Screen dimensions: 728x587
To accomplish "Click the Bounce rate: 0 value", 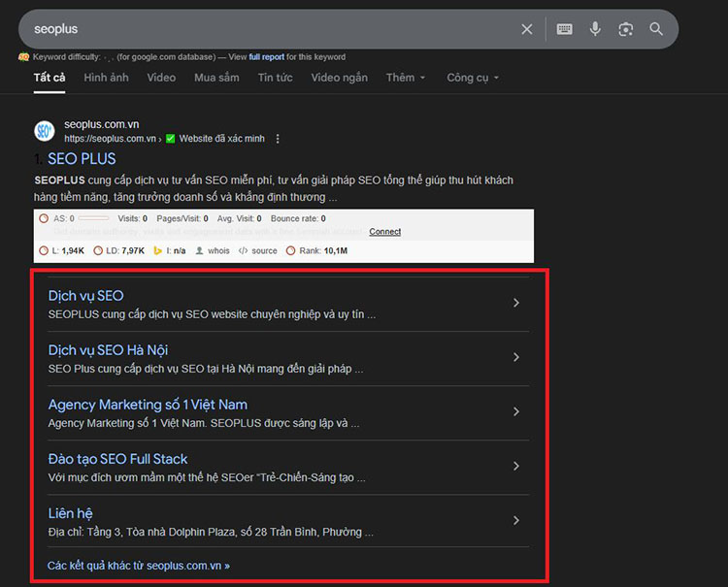I will click(x=298, y=218).
